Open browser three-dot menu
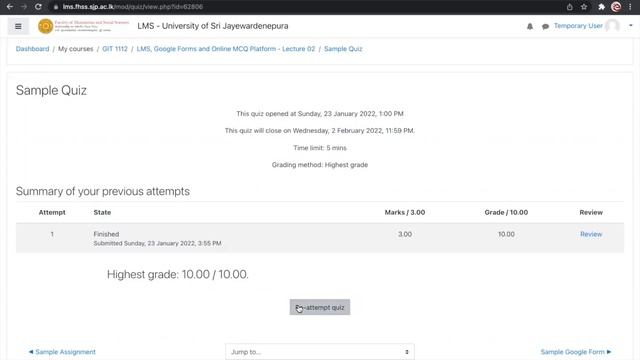 point(630,7)
